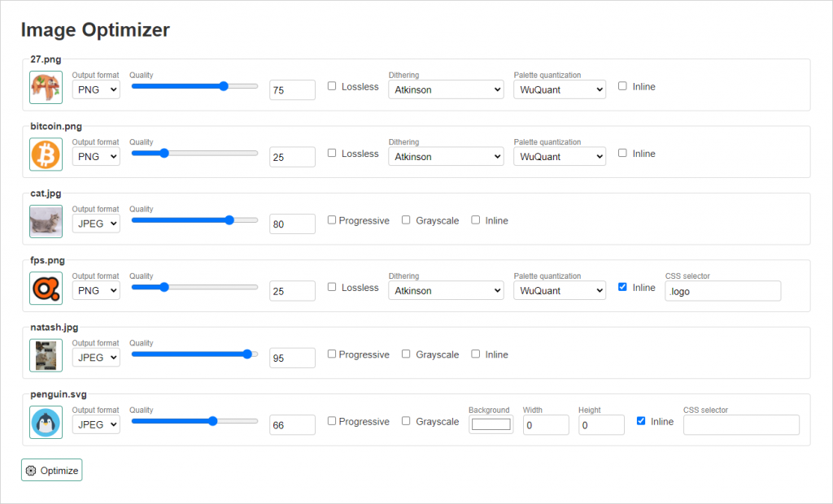This screenshot has height=504, width=833.
Task: Open Dithering dropdown for 27.png
Action: tap(447, 89)
